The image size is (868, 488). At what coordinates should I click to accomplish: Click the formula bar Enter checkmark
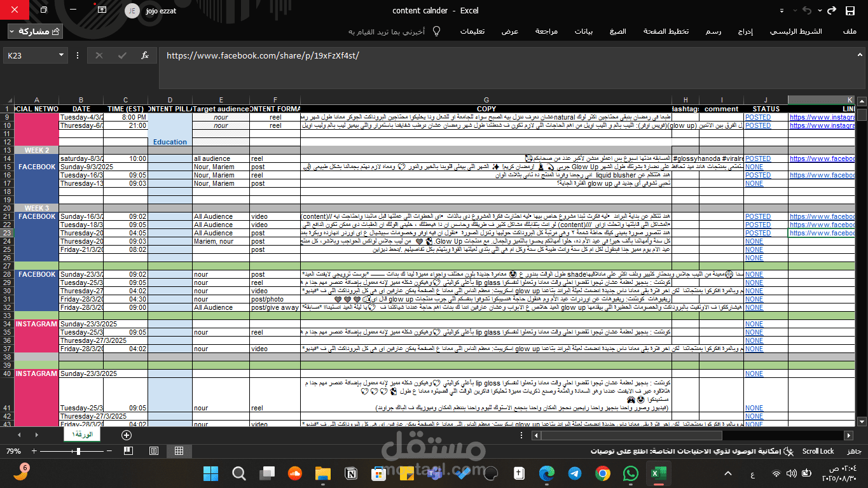tap(122, 55)
